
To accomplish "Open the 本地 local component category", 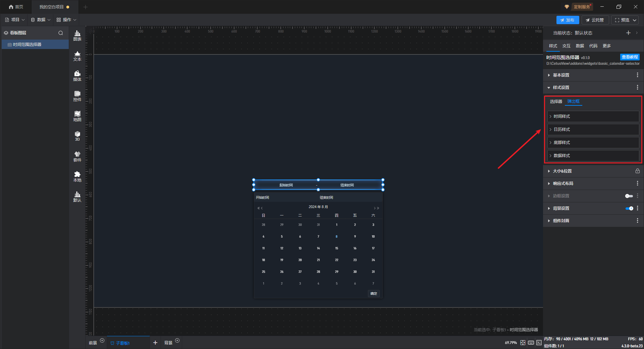I will 77,177.
